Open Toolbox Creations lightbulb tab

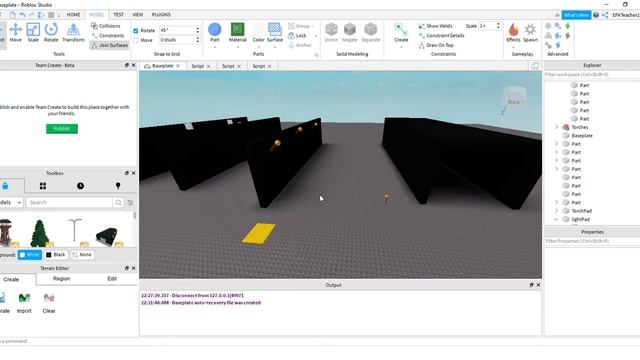[x=118, y=186]
